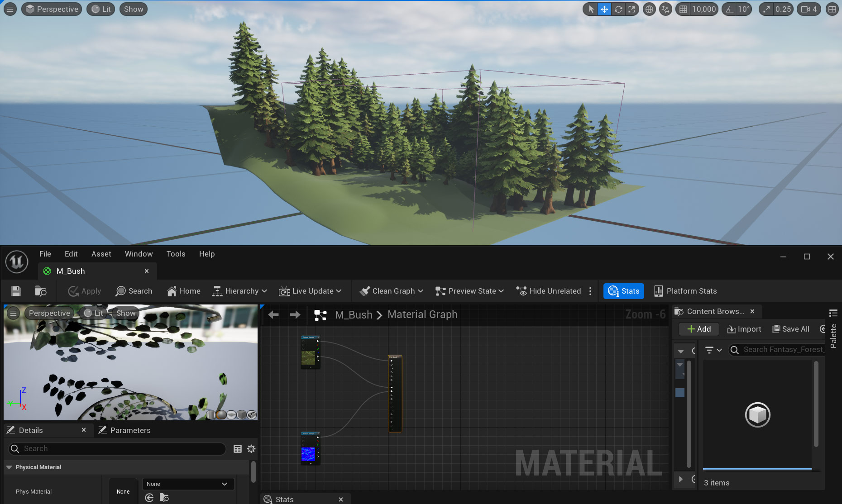
Task: Click the Add button in Content Browser
Action: pos(698,329)
